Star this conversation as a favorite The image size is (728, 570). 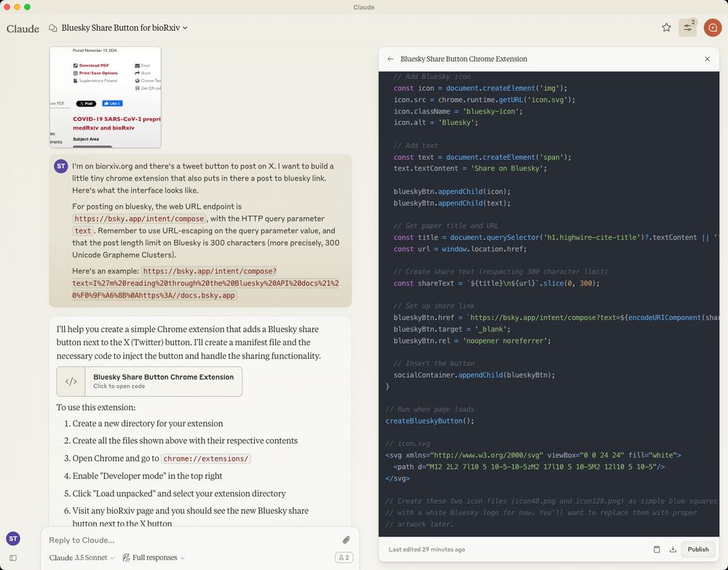click(666, 28)
